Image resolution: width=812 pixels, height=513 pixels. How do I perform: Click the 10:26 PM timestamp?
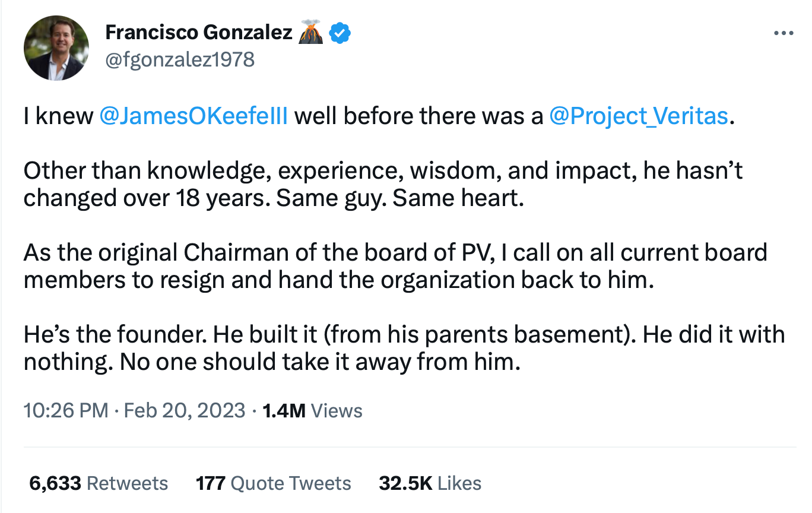(66, 410)
